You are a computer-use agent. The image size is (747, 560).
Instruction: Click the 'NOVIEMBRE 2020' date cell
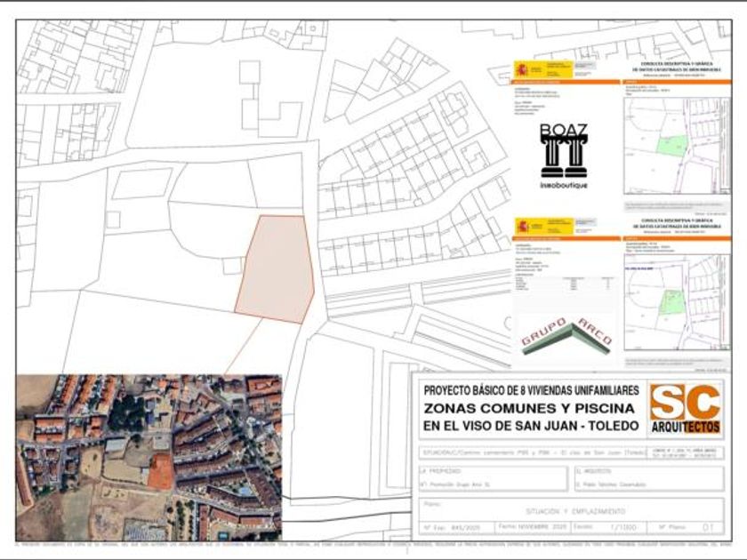click(x=532, y=527)
